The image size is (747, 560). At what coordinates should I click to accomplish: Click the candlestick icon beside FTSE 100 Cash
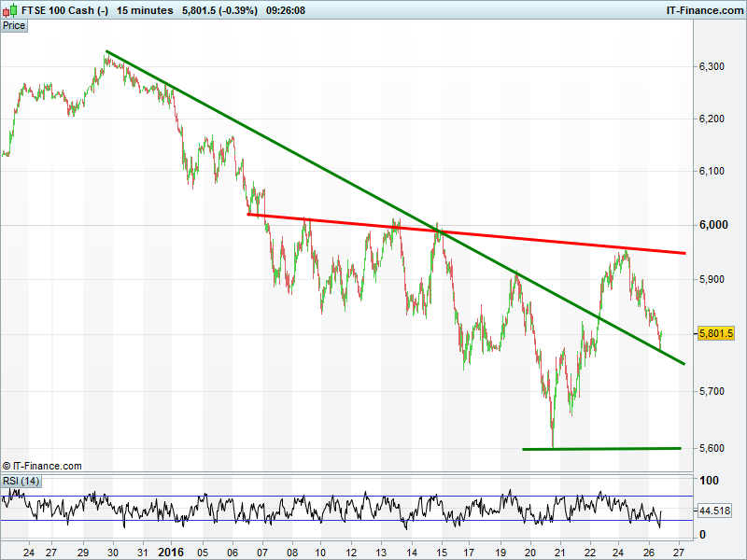pyautogui.click(x=9, y=10)
